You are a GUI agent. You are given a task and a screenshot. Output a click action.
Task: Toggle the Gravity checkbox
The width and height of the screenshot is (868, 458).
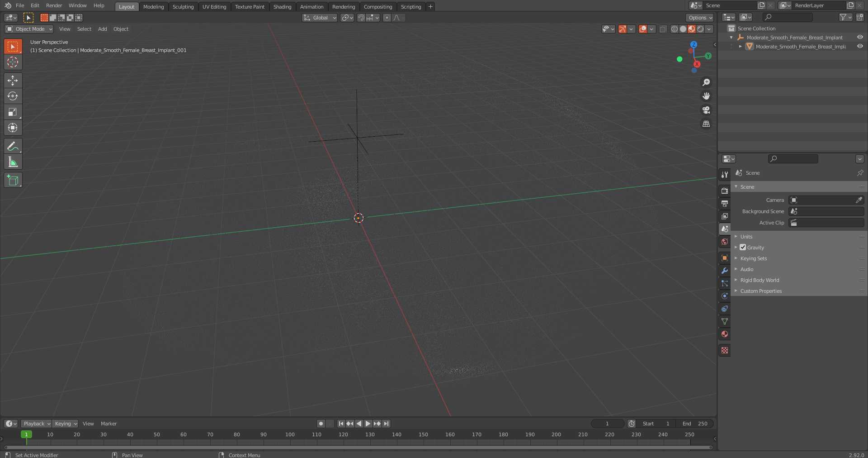click(743, 248)
